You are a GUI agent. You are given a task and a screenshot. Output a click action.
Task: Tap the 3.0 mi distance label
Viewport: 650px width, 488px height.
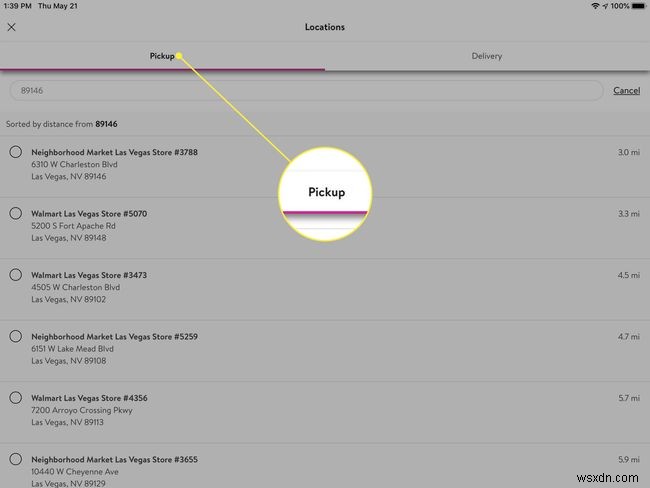628,152
